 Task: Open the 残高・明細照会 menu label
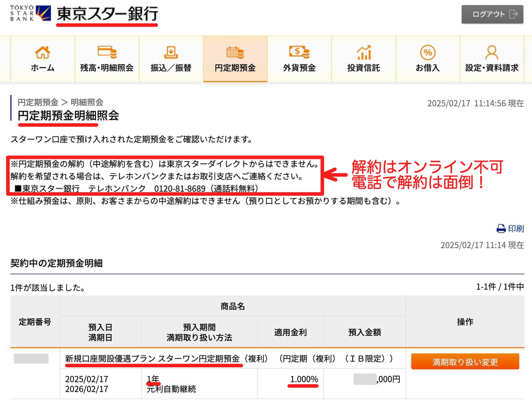tap(107, 68)
